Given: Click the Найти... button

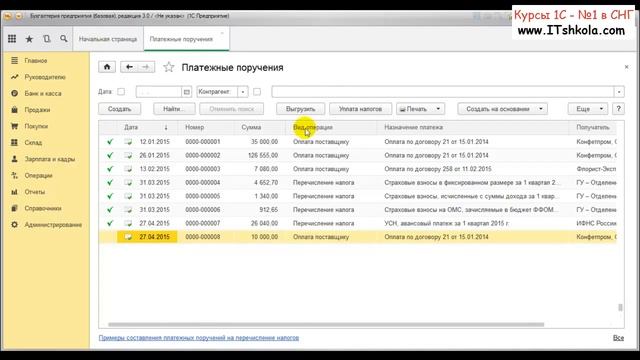Looking at the screenshot, I should click(174, 109).
